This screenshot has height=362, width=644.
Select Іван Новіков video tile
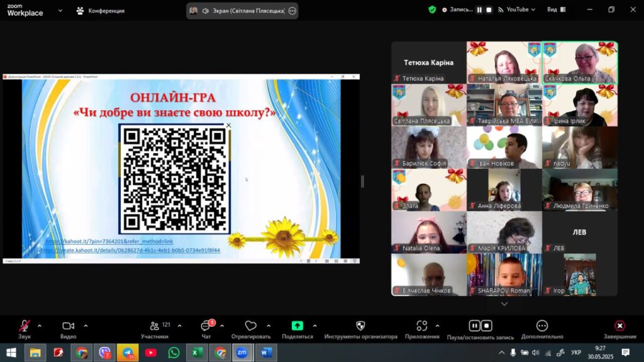pyautogui.click(x=504, y=147)
